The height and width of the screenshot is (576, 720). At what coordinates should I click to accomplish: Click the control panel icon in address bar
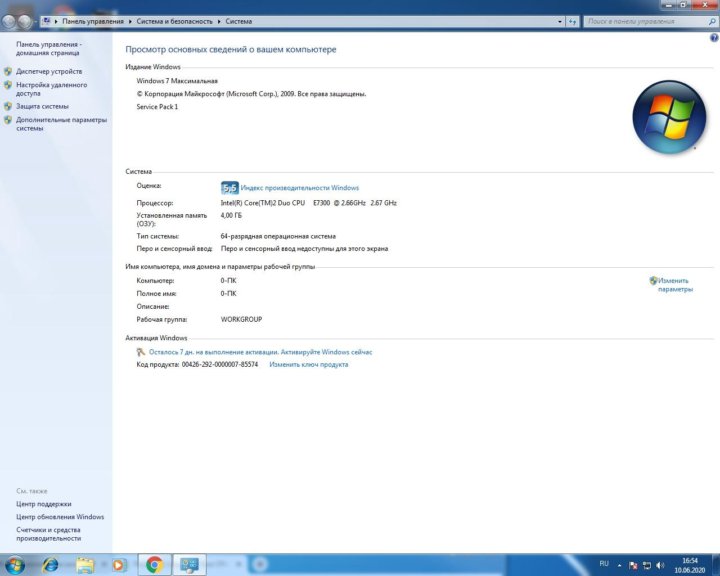coord(46,21)
